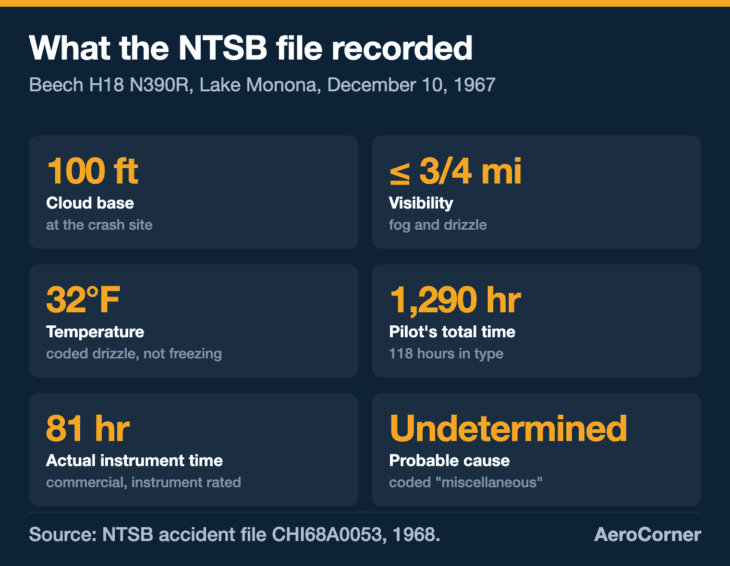Click the 'AeroCorner' brand name
Viewport: 730px width, 566px height.
648,534
